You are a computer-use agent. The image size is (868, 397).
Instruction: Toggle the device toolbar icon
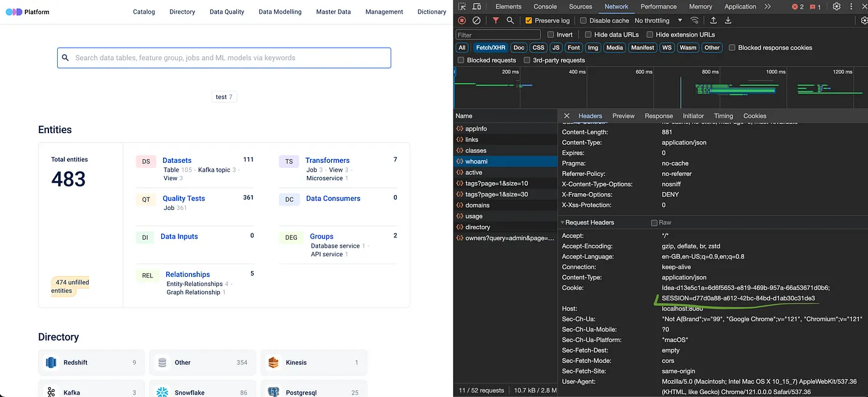(x=476, y=7)
